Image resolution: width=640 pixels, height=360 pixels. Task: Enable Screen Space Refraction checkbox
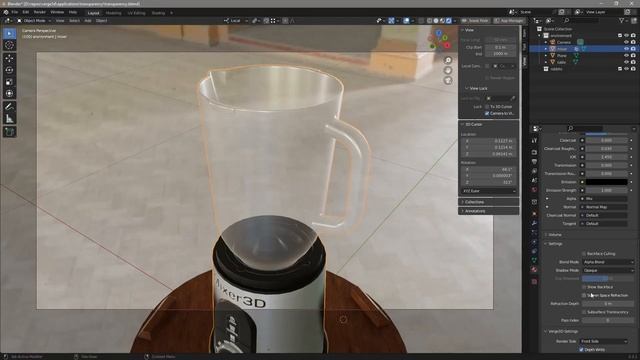pyautogui.click(x=584, y=295)
